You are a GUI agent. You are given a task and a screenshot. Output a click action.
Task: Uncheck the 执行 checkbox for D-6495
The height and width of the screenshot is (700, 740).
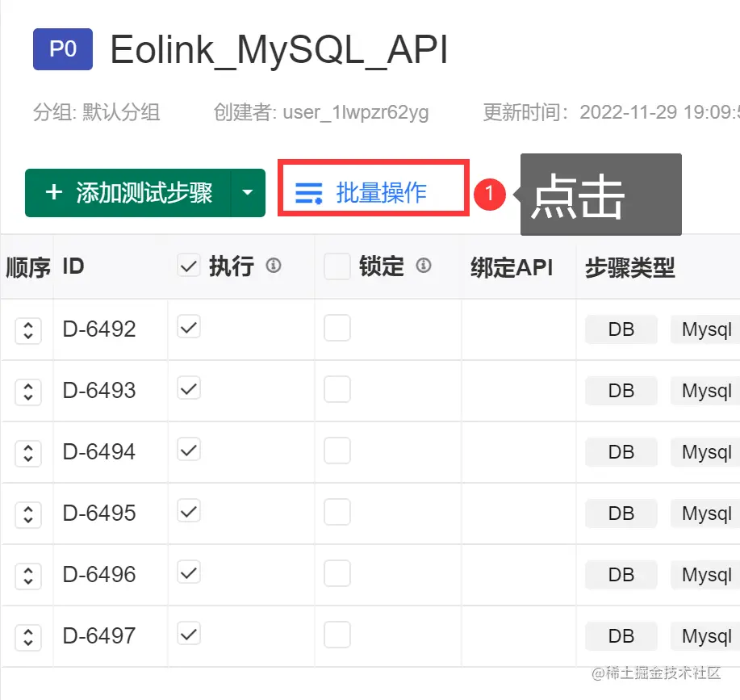pos(189,511)
